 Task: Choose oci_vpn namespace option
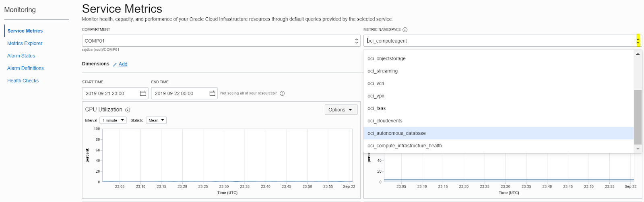499,96
